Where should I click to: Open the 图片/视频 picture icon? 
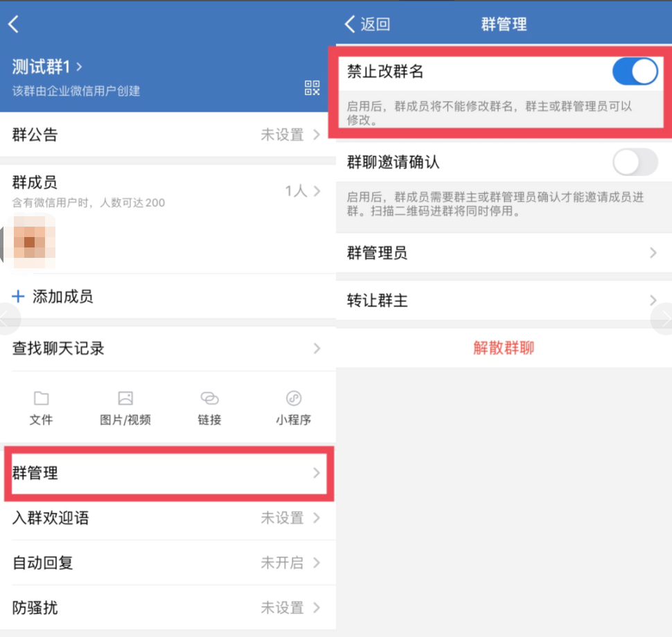click(x=125, y=399)
